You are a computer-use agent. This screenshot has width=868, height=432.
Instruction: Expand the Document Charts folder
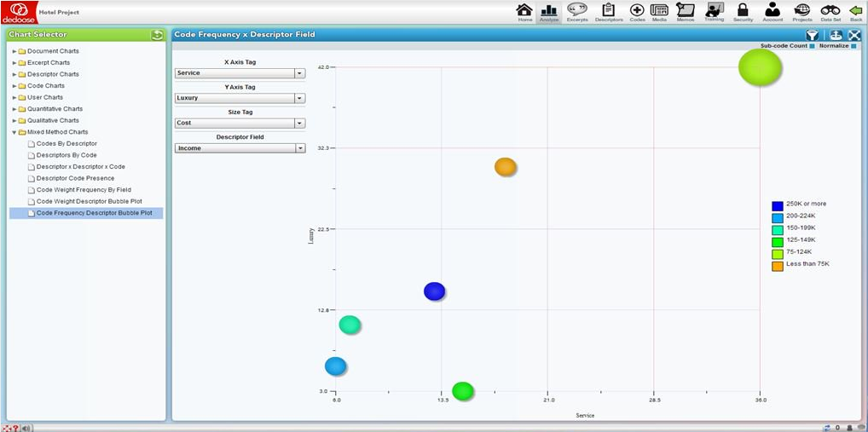15,51
